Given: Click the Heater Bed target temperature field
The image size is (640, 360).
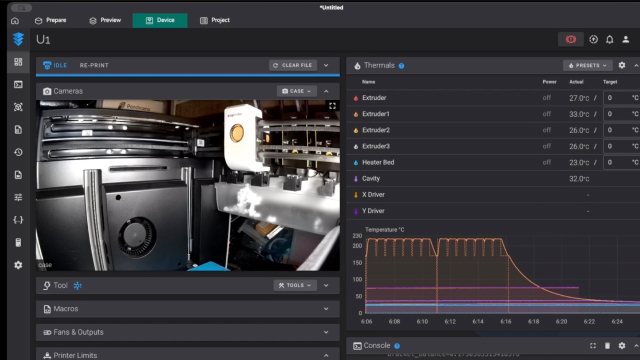Looking at the screenshot, I should [621, 162].
